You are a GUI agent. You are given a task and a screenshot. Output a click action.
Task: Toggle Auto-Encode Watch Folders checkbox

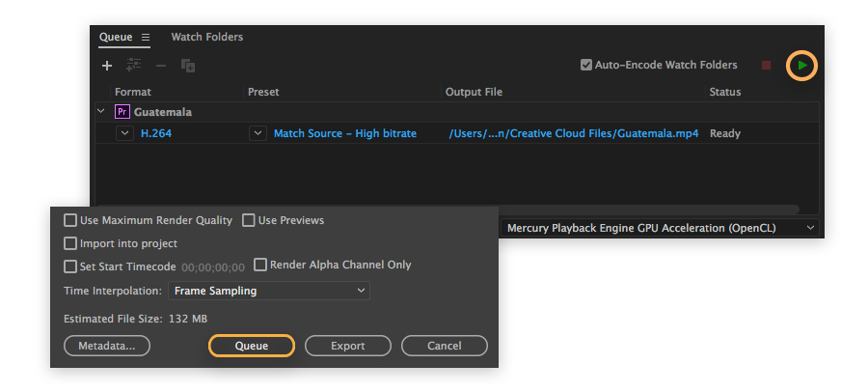(x=585, y=66)
